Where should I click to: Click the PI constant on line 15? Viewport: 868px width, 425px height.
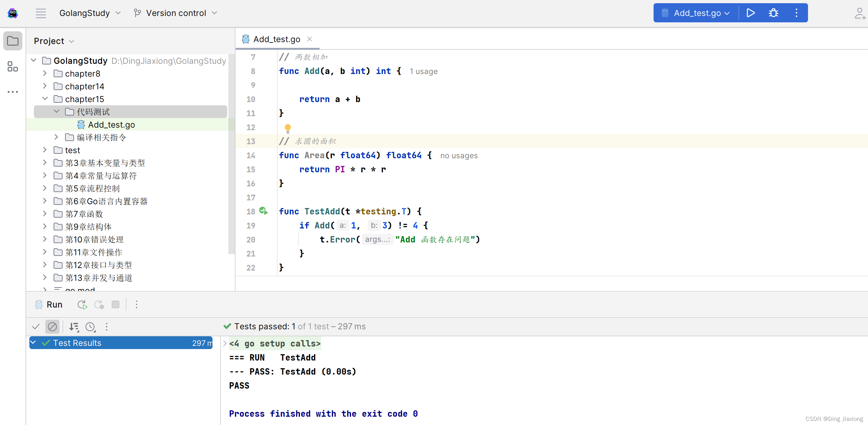click(340, 169)
